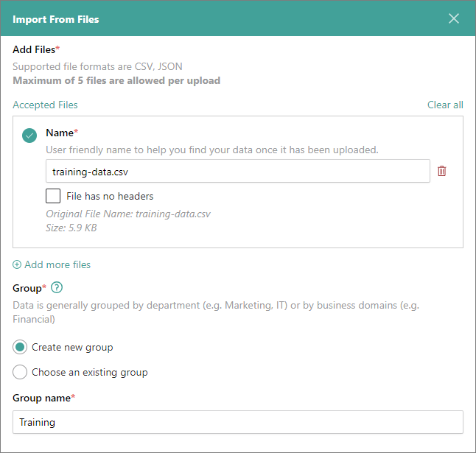Screen dimensions: 476x453
Task: Enable the File has no headers checkbox
Action: click(53, 196)
